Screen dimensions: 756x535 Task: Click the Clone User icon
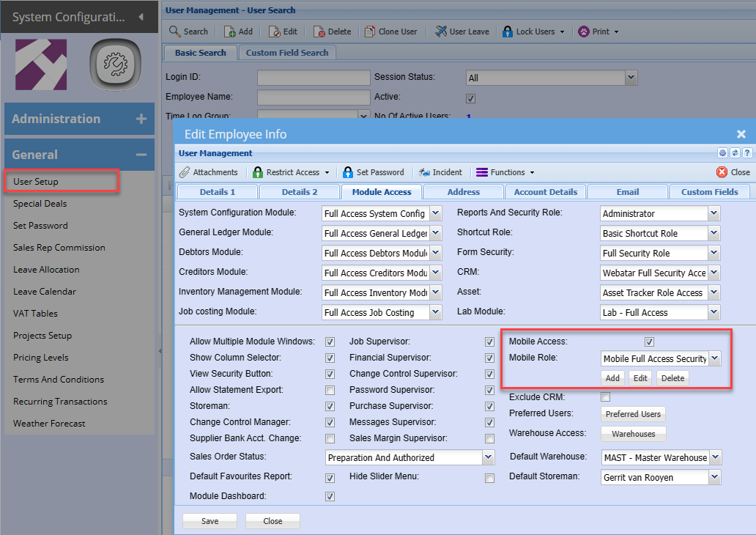tap(370, 32)
